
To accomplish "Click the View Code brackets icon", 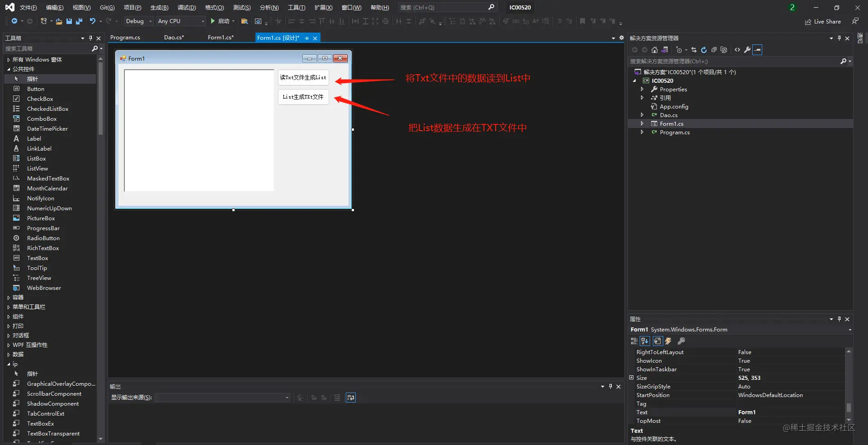I will pos(737,50).
